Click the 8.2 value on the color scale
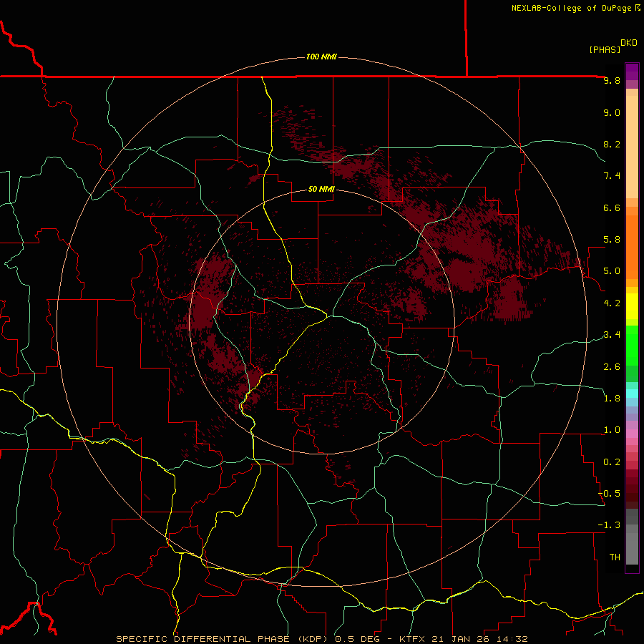 [612, 144]
